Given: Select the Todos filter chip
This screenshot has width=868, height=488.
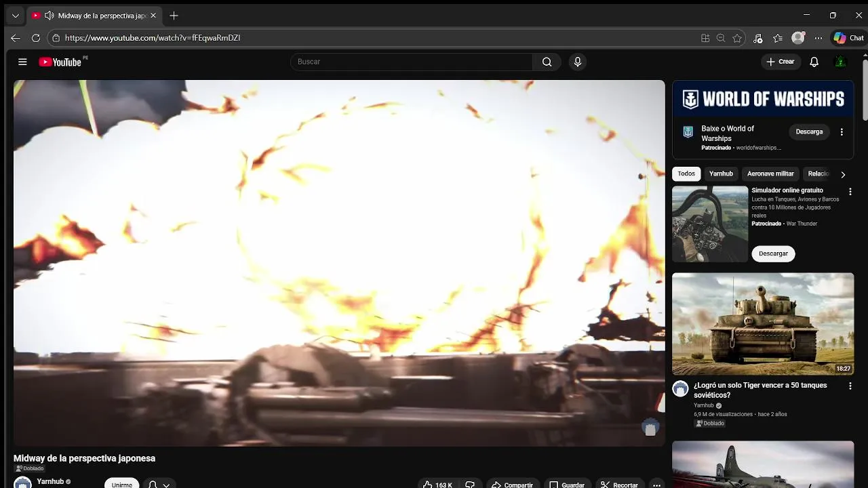Looking at the screenshot, I should pyautogui.click(x=686, y=174).
